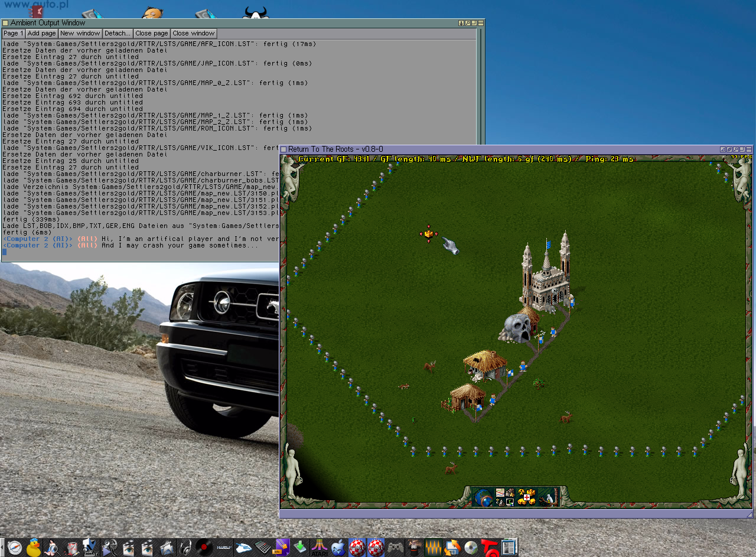The height and width of the screenshot is (557, 756).
Task: Launch the calculator keypad dock icon
Action: point(263,547)
